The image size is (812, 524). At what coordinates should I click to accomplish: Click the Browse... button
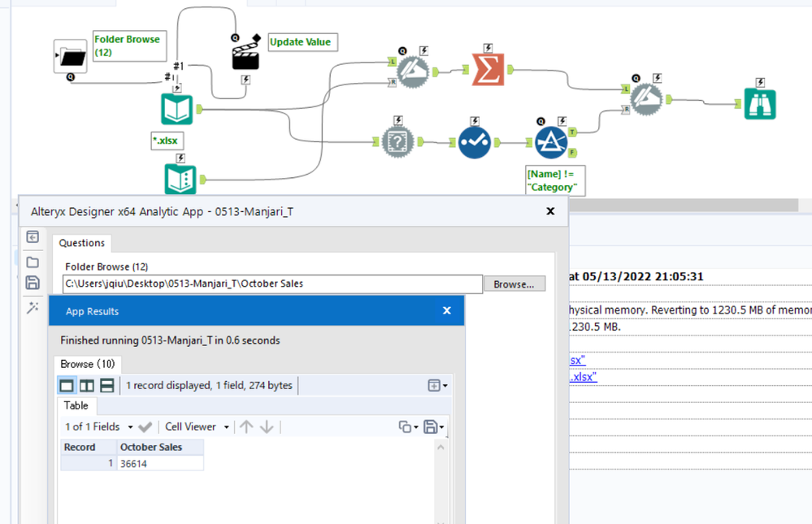[515, 284]
